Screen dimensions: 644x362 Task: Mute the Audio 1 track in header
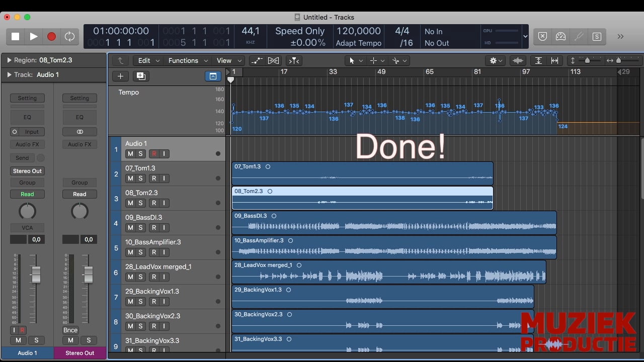(x=130, y=154)
